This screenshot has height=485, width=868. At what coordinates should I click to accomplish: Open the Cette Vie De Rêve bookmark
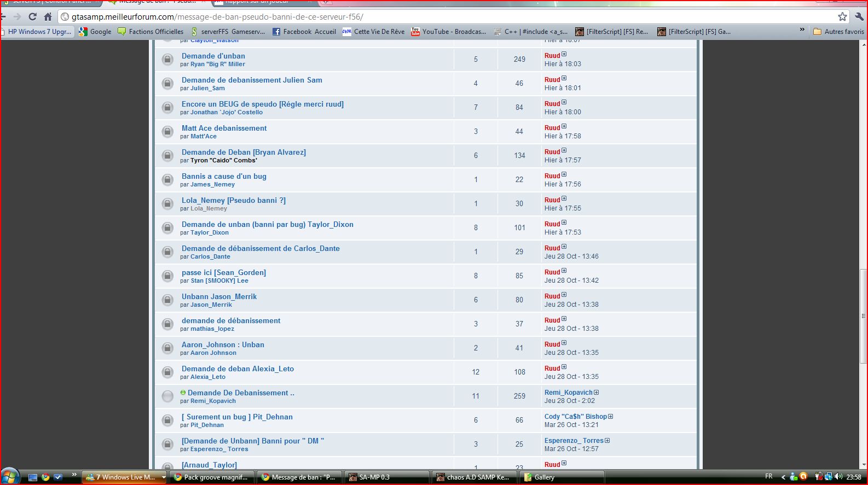374,32
